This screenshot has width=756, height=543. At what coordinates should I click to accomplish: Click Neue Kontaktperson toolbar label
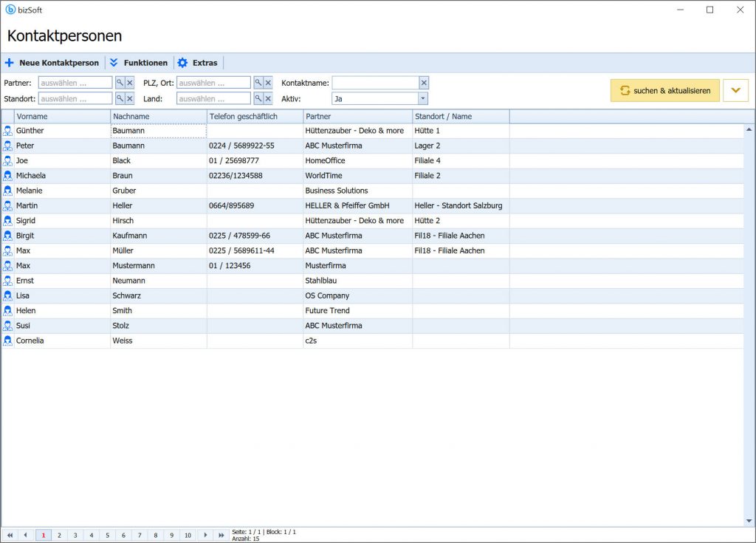59,63
